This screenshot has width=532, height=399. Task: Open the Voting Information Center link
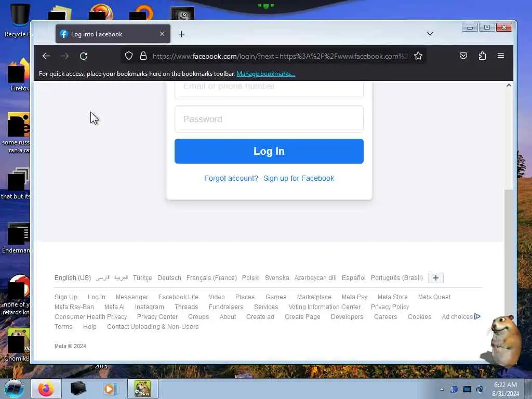324,307
